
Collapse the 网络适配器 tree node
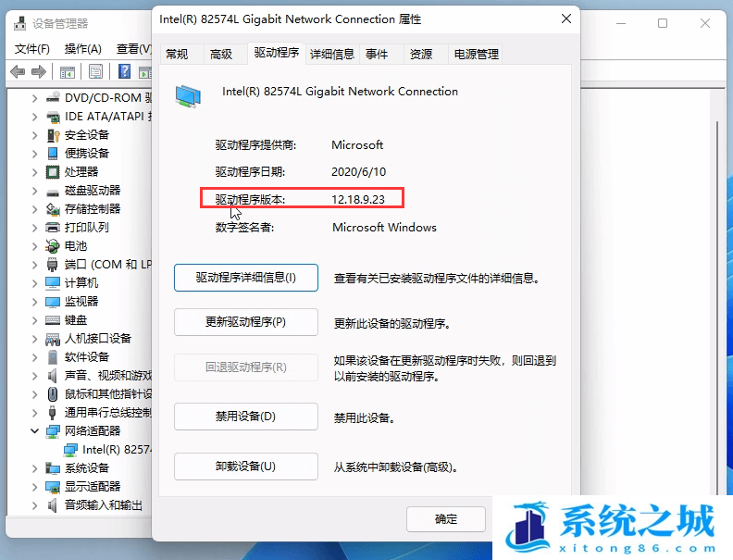[34, 431]
